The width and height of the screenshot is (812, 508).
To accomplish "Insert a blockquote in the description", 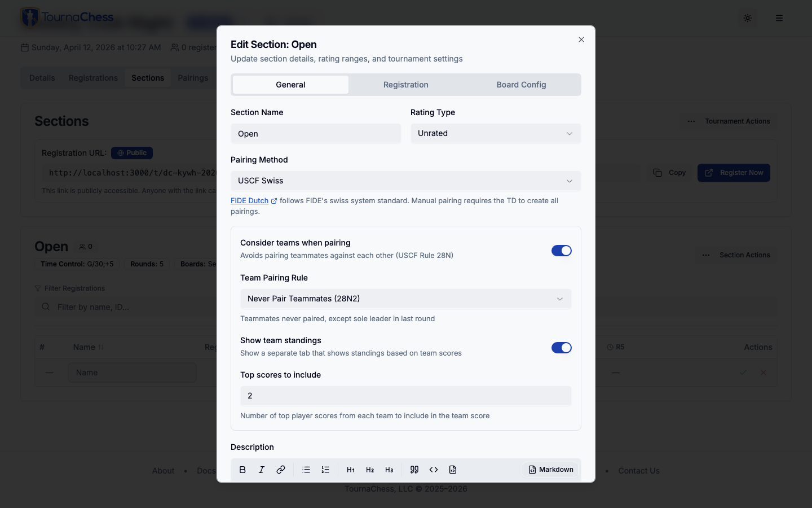I will coord(414,470).
